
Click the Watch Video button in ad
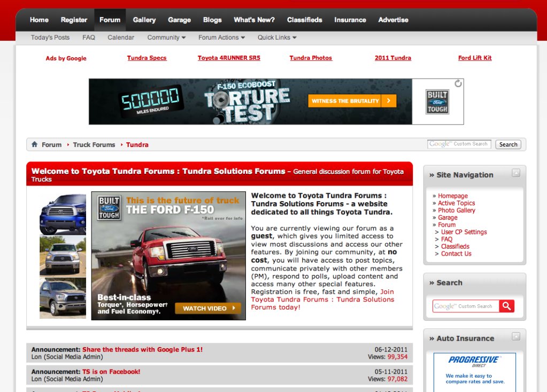coord(208,308)
